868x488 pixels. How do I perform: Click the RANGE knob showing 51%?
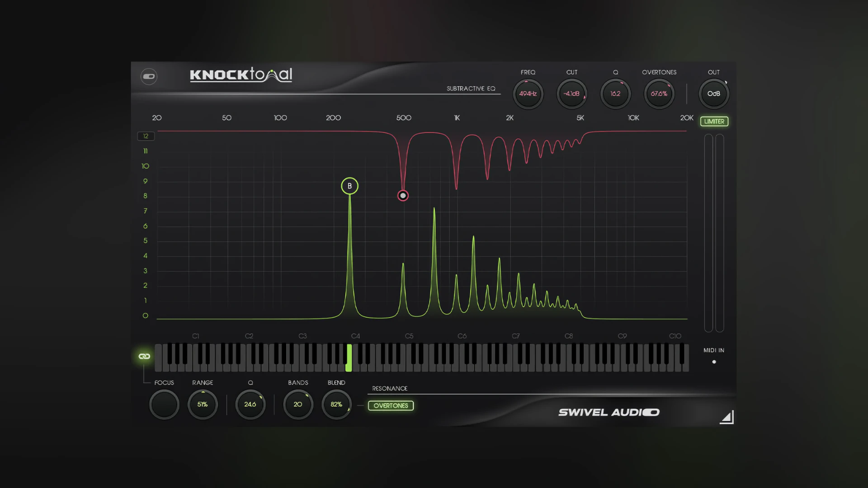pyautogui.click(x=203, y=404)
